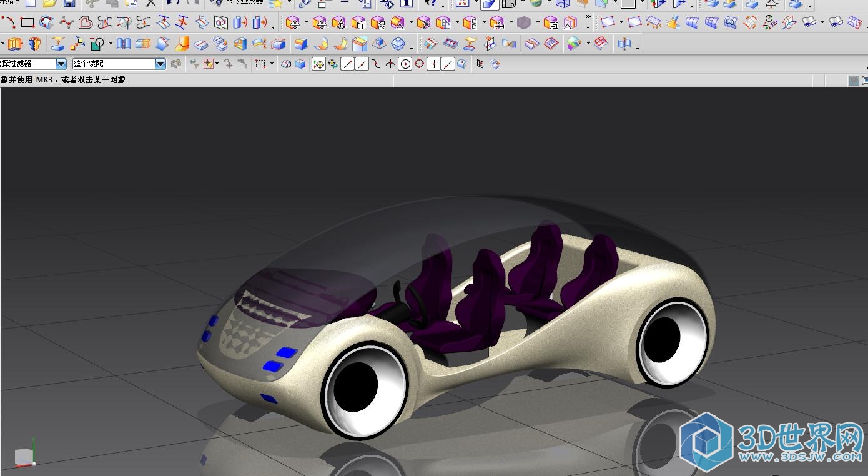Toggle the Control Point snap option
This screenshot has height=476, width=868.
[376, 64]
